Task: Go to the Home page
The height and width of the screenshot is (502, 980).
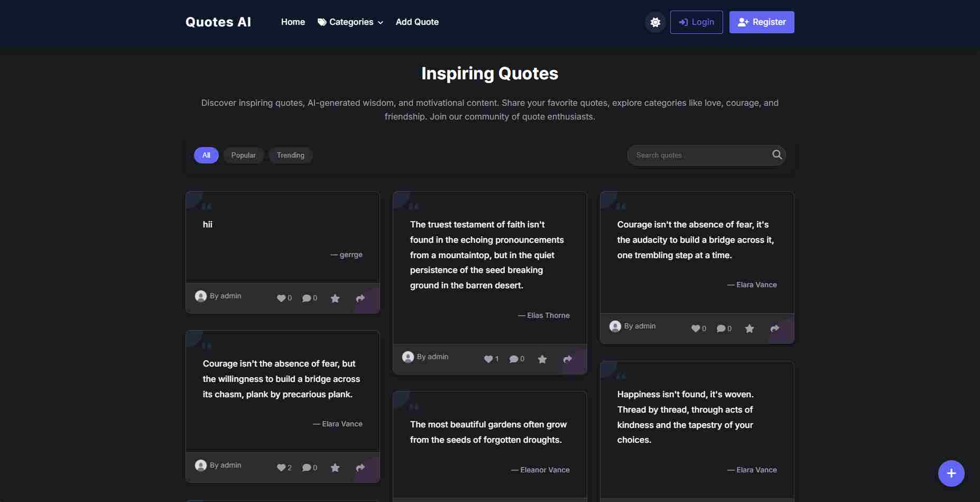Action: point(293,22)
